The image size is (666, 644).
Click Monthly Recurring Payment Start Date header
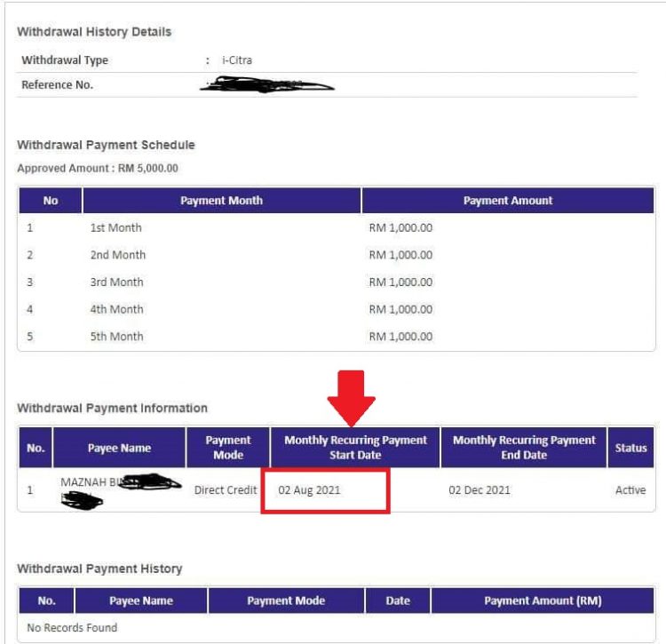point(355,448)
